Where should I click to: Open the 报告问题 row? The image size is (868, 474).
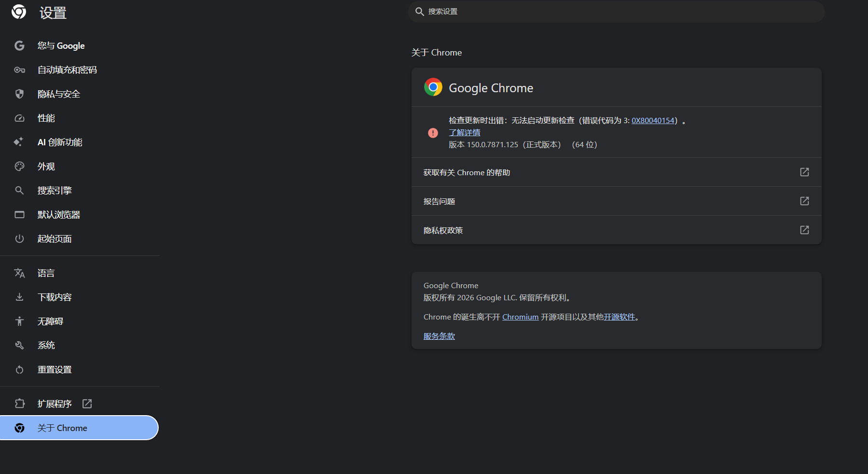616,201
